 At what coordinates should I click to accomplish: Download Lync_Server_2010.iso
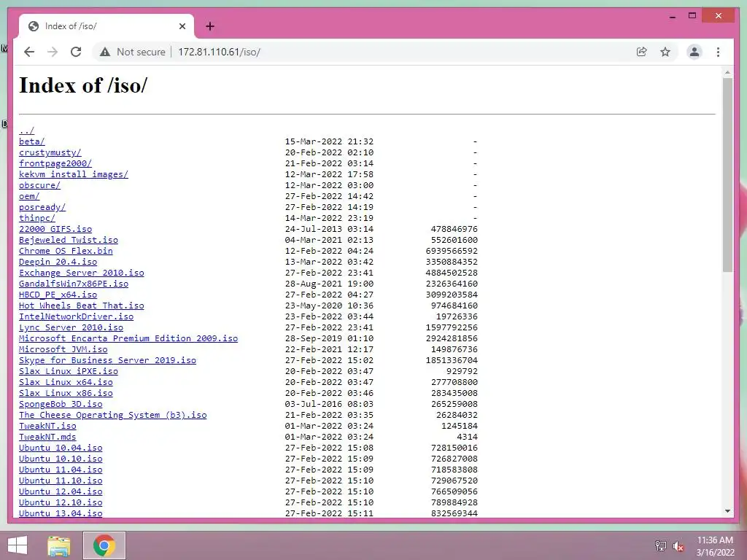(x=71, y=327)
